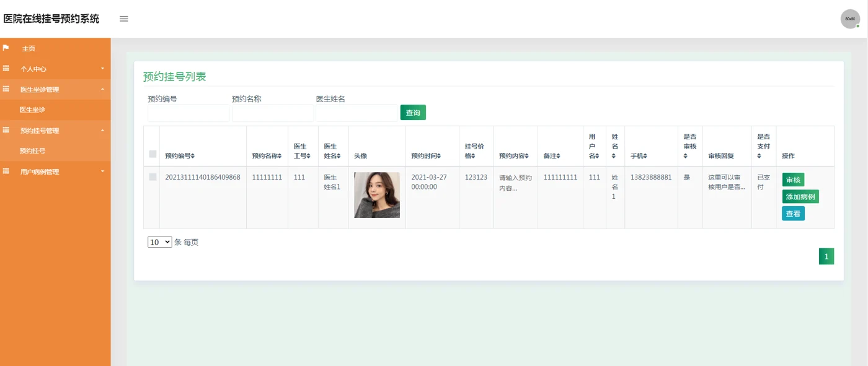
Task: Check the row checkbox for 20213111140186409868
Action: click(153, 177)
